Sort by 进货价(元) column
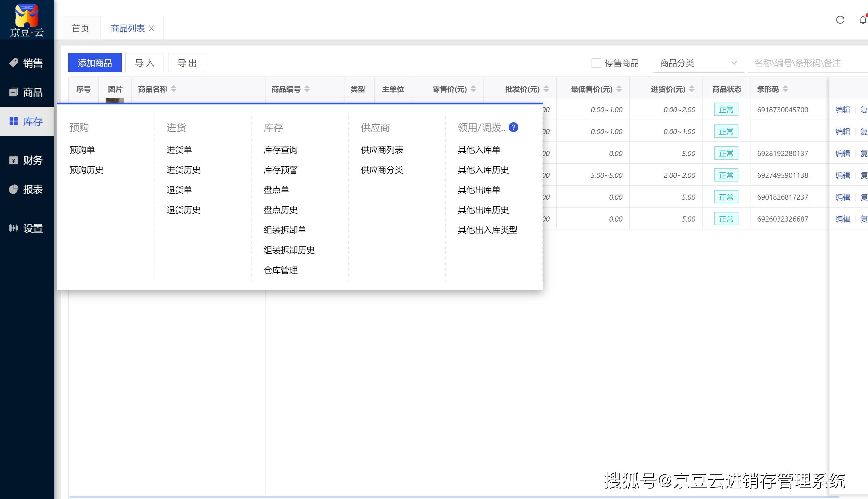Screen dimensions: 868x499 click(692, 89)
